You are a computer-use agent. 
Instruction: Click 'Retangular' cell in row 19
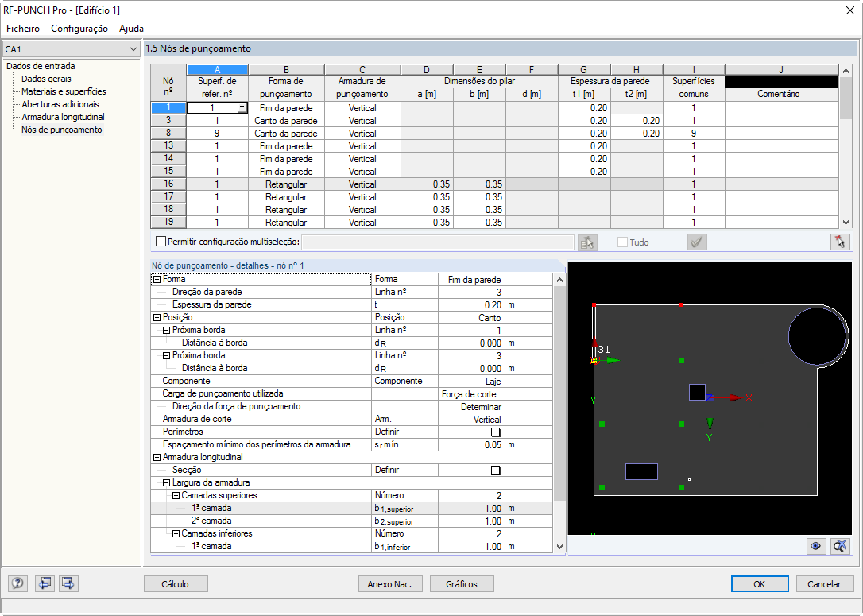(286, 223)
